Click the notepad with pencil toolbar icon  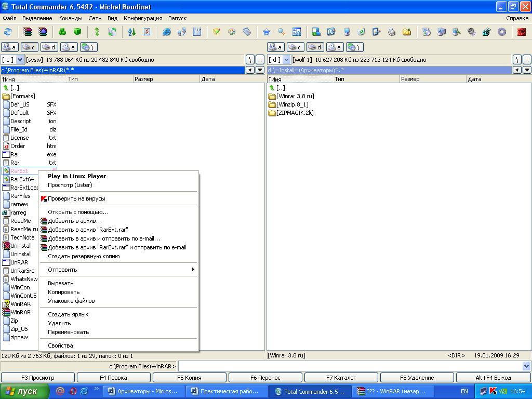tap(217, 32)
